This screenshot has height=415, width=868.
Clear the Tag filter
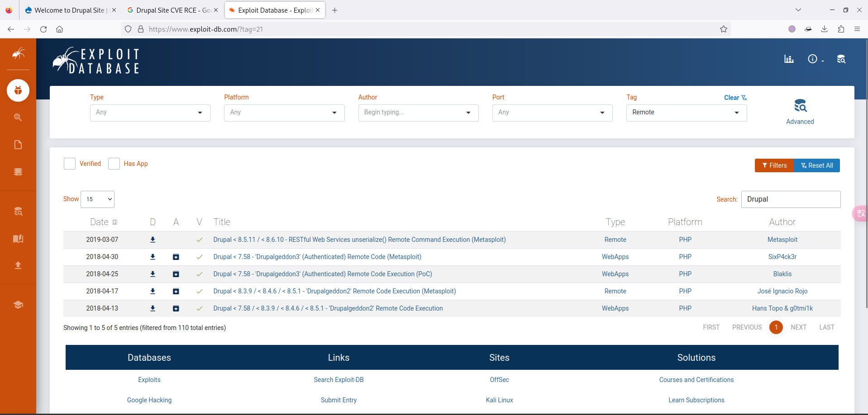click(x=735, y=98)
